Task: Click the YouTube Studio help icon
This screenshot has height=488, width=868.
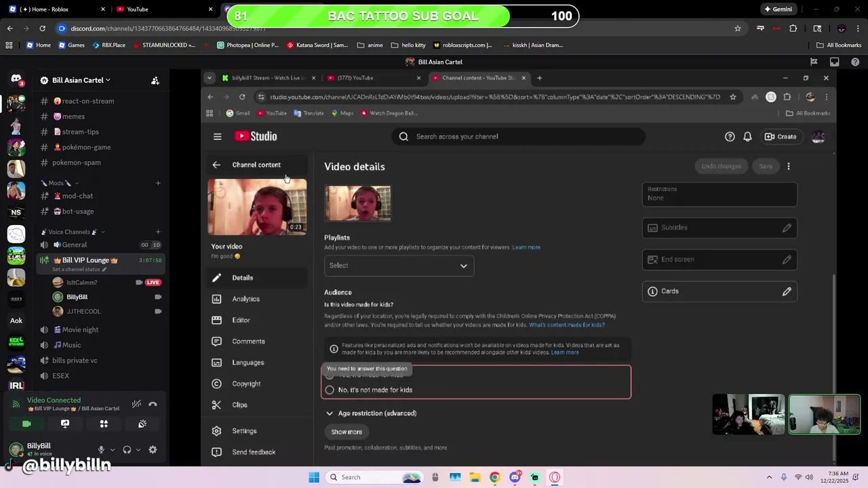Action: tap(730, 136)
